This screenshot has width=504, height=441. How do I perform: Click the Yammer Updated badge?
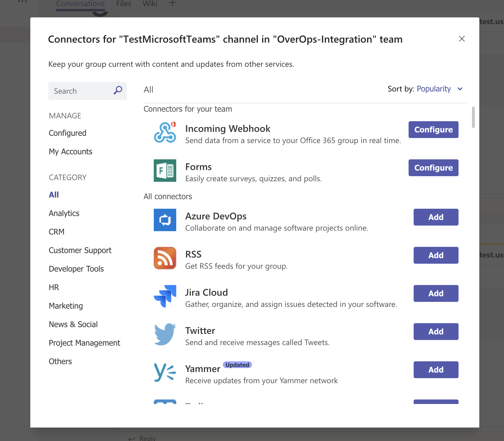coord(237,365)
